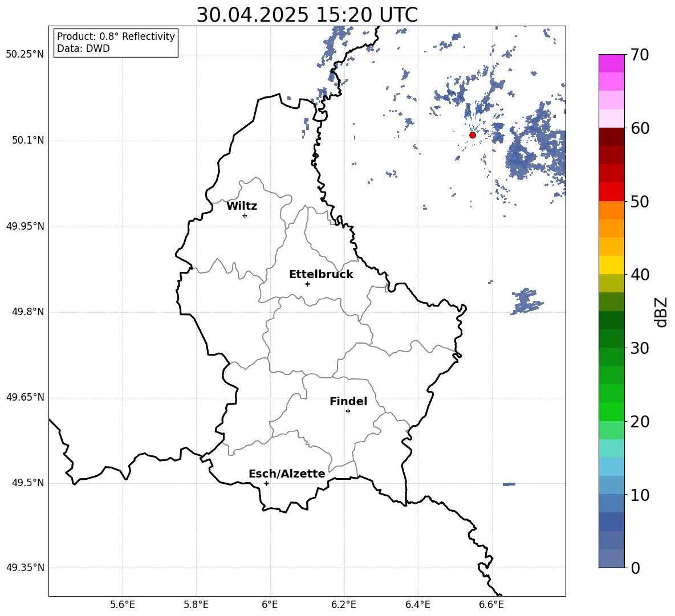675x616 pixels.
Task: Click the 6.6°E longitude label
Action: point(491,605)
